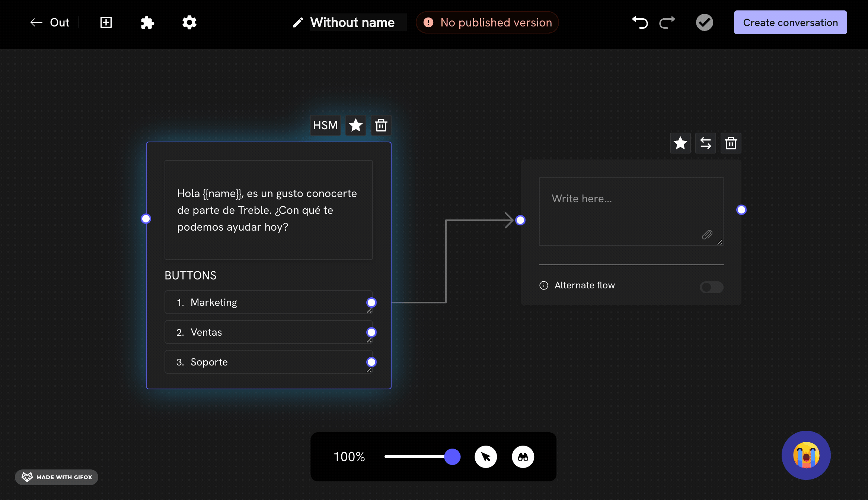Click the add block plus icon
The image size is (868, 500).
pyautogui.click(x=106, y=22)
